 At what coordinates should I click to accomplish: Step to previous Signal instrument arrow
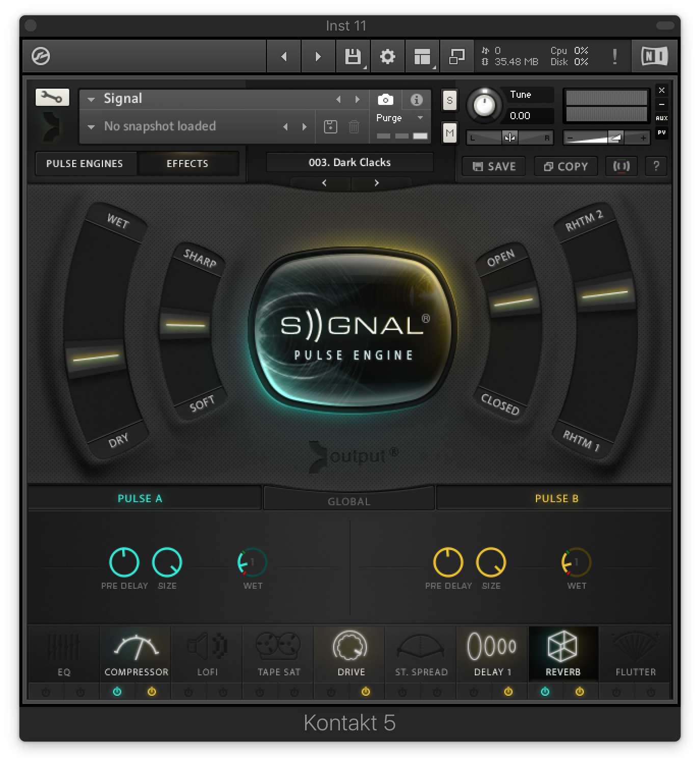[338, 99]
